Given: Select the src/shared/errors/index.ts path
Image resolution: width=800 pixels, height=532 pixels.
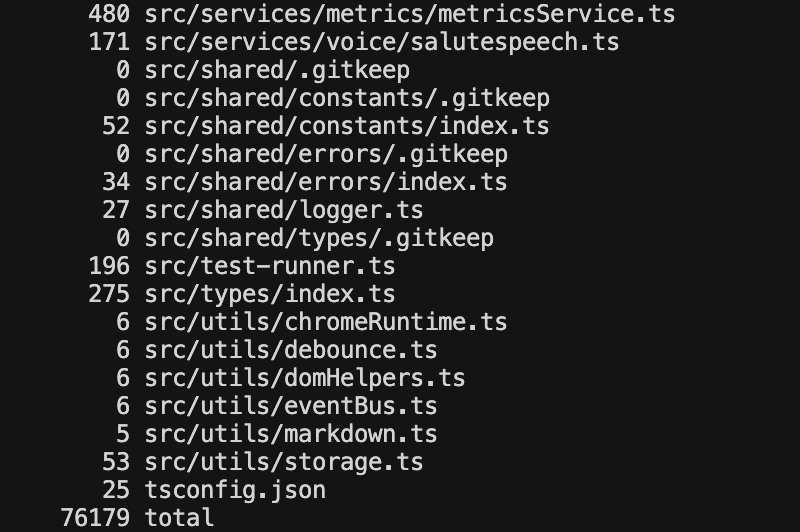Looking at the screenshot, I should [325, 182].
